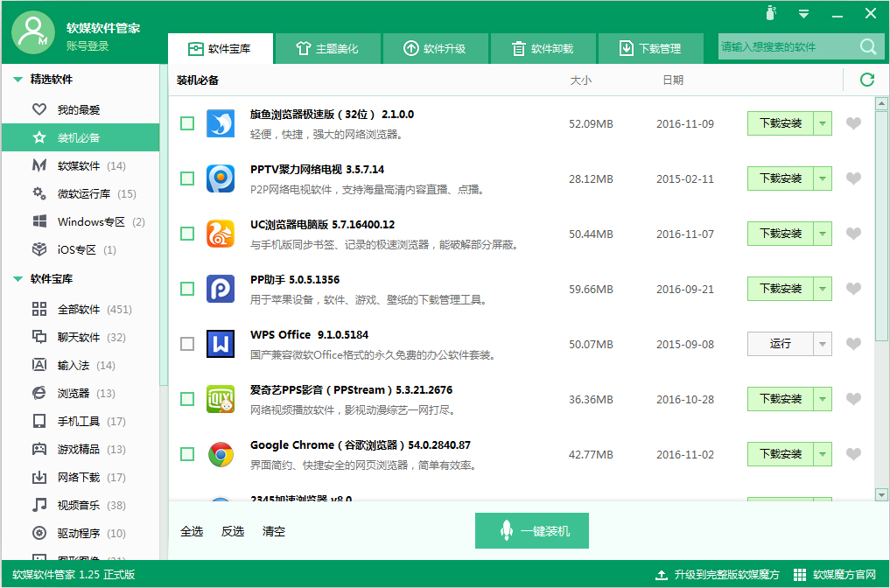
Task: Open the 软件卸载 tab
Action: pos(543,48)
